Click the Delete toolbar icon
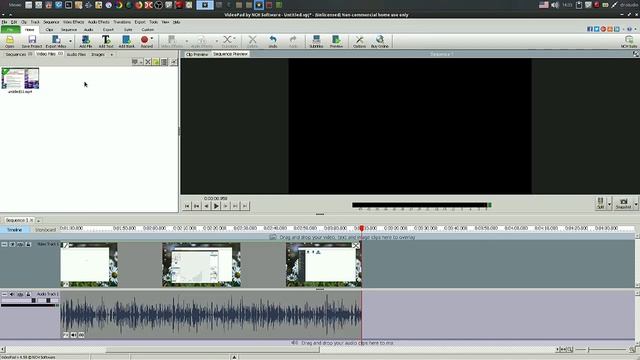 coord(253,41)
